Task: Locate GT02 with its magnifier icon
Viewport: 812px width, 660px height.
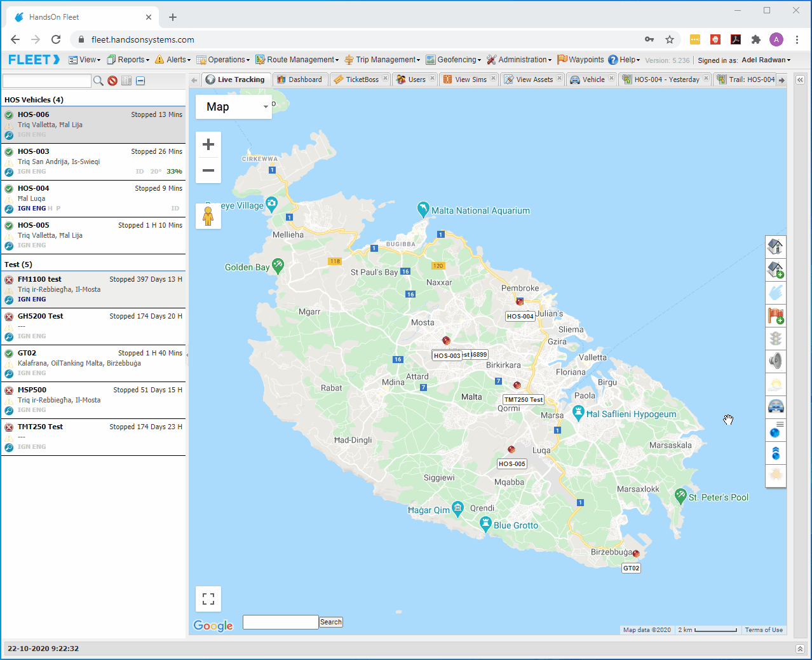Action: (x=9, y=374)
